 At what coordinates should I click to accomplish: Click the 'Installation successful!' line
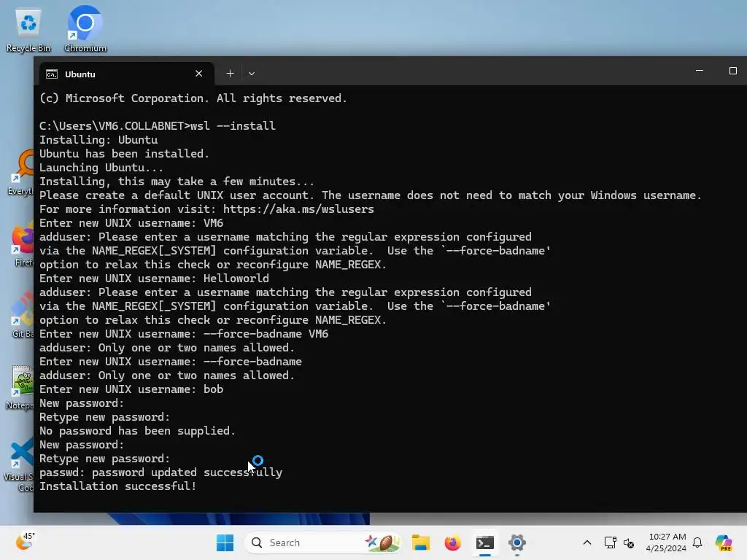click(x=117, y=486)
